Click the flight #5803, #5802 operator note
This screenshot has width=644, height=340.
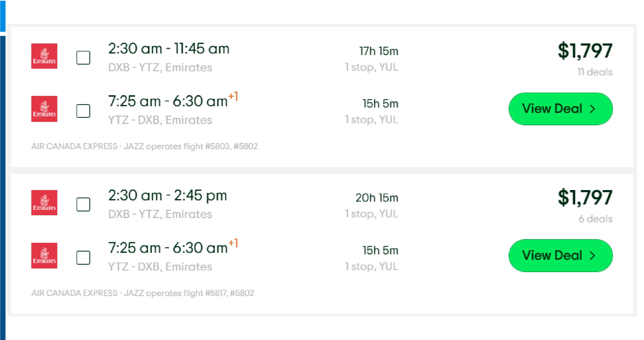144,146
